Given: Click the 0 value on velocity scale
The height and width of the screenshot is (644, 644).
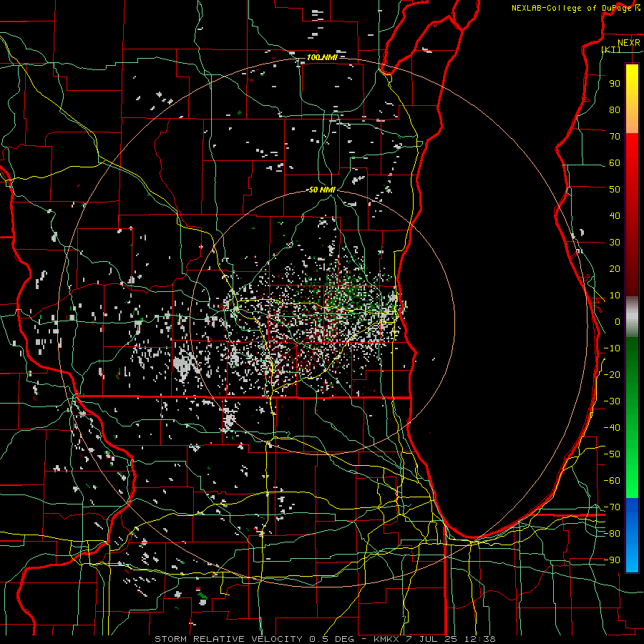Looking at the screenshot, I should pos(618,321).
